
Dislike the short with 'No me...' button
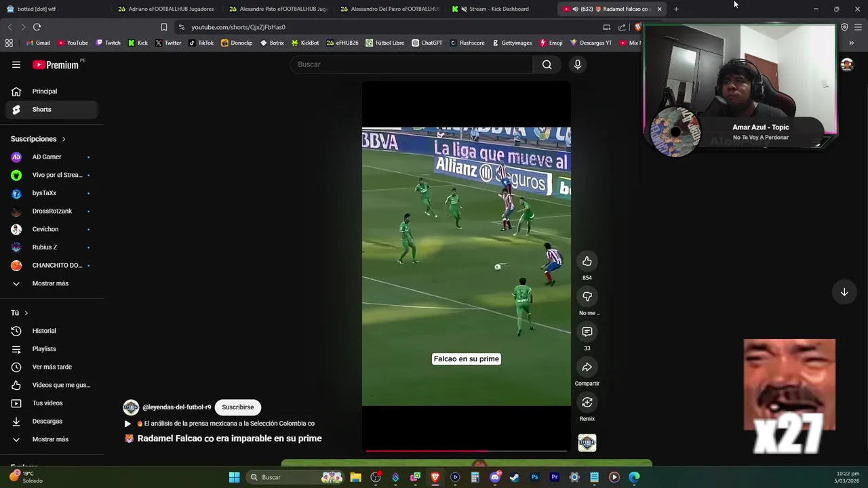(x=587, y=297)
